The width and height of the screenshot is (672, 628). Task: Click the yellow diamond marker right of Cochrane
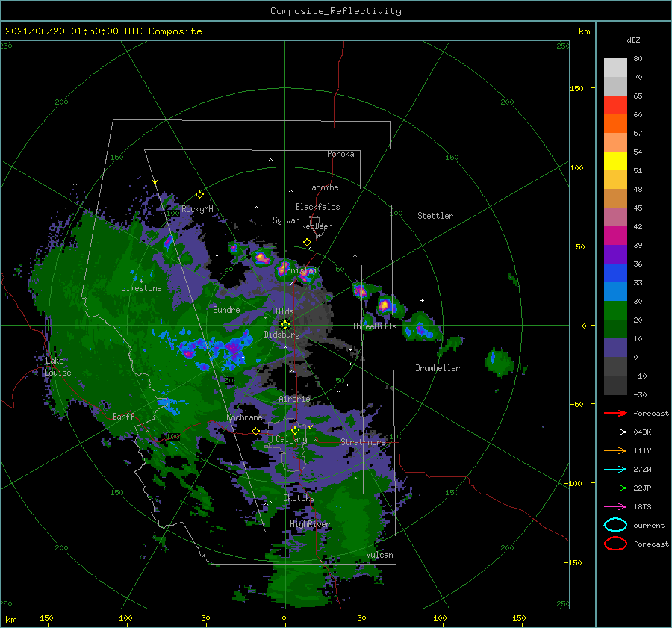(256, 431)
